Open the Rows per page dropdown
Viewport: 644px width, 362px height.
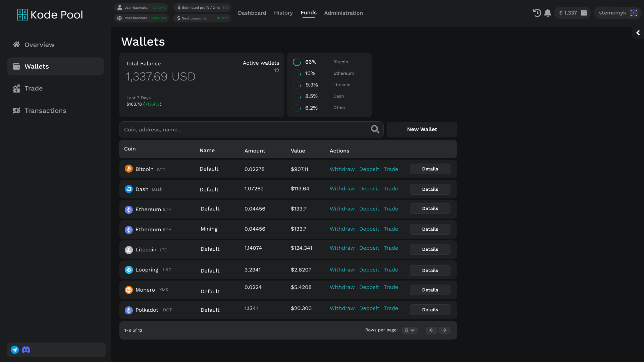410,330
